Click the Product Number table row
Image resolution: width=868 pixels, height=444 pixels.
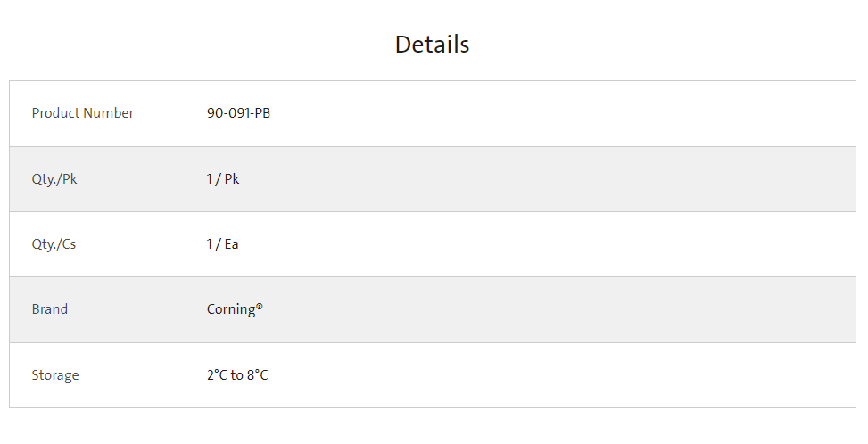tap(433, 113)
